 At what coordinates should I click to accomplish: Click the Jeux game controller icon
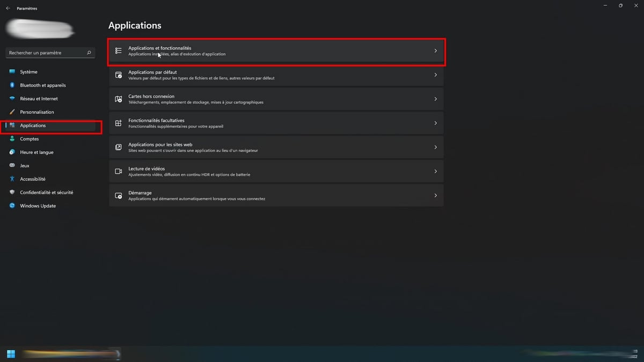coord(12,166)
